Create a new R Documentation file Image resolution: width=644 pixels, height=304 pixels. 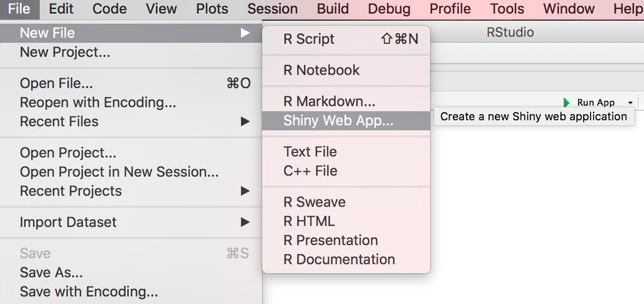pyautogui.click(x=347, y=260)
